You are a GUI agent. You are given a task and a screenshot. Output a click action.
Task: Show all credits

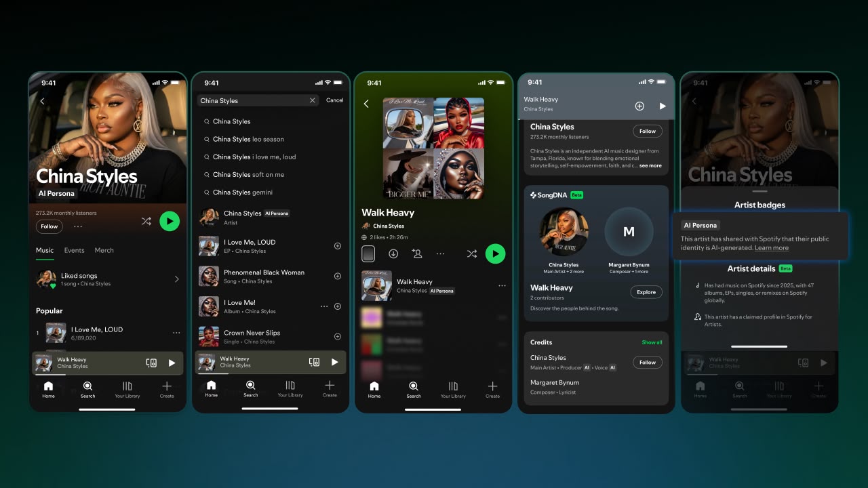coord(652,342)
